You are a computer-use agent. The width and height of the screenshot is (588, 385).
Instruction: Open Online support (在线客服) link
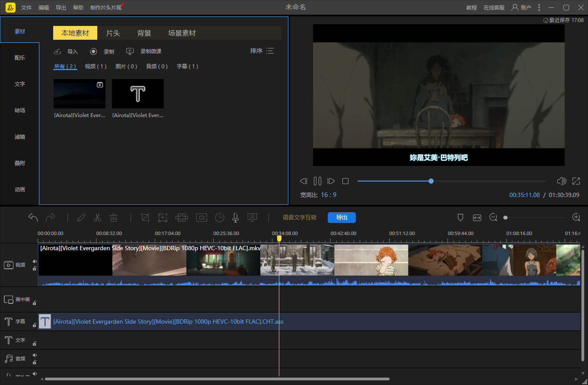494,8
